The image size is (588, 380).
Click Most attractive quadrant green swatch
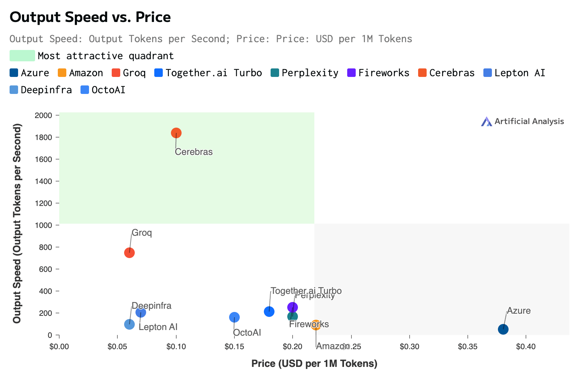22,56
